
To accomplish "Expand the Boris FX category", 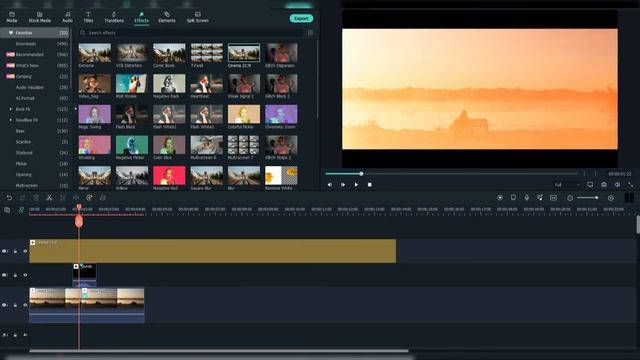I will point(11,109).
